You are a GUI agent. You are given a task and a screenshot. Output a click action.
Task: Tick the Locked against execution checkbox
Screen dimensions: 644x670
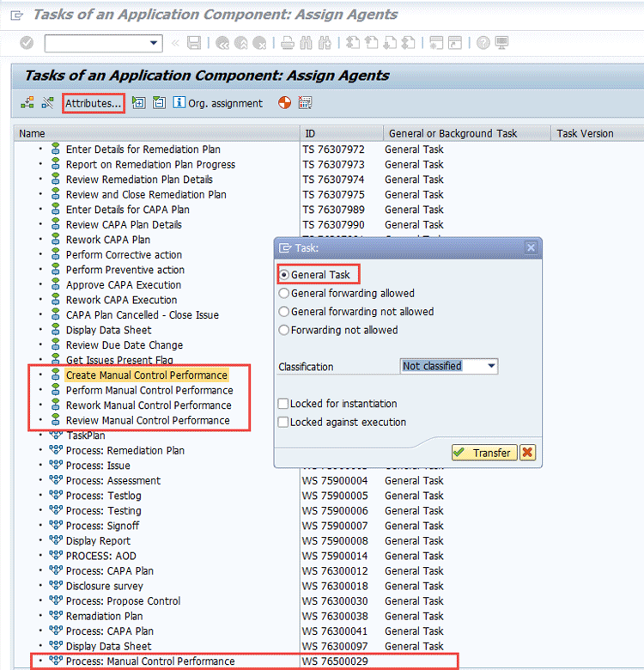pos(284,422)
